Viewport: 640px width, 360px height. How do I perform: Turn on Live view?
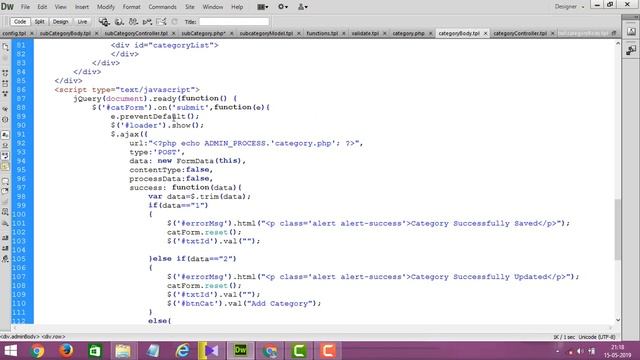tap(82, 22)
